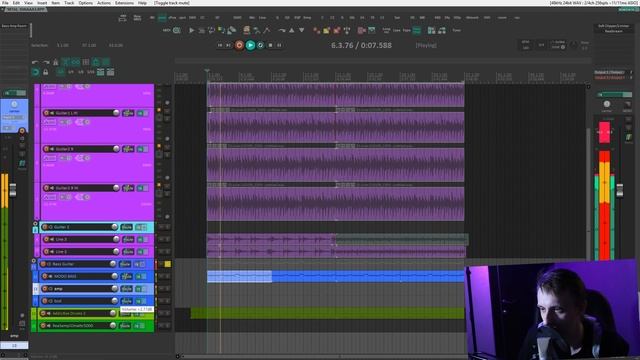Arm the Line 1 track for recording
This screenshot has height=360, width=640.
46,251
